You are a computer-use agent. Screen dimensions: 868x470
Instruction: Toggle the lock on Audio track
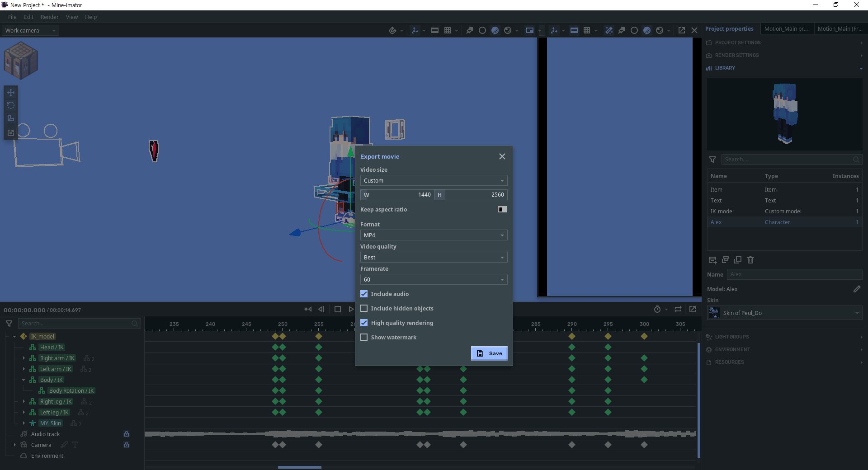[127, 434]
